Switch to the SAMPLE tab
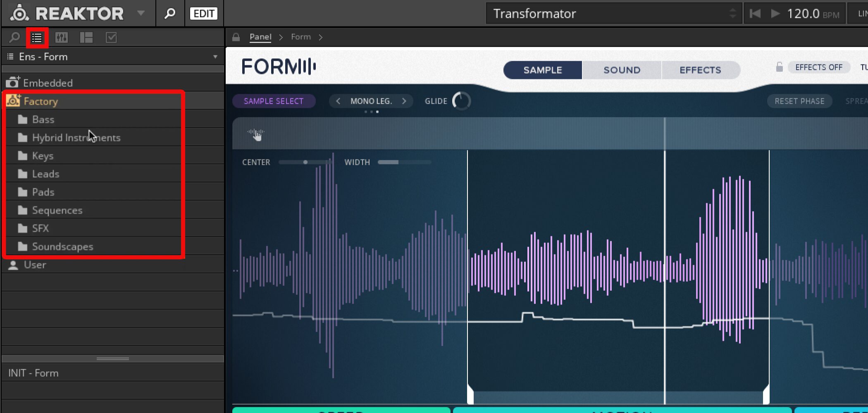868x413 pixels. point(543,70)
